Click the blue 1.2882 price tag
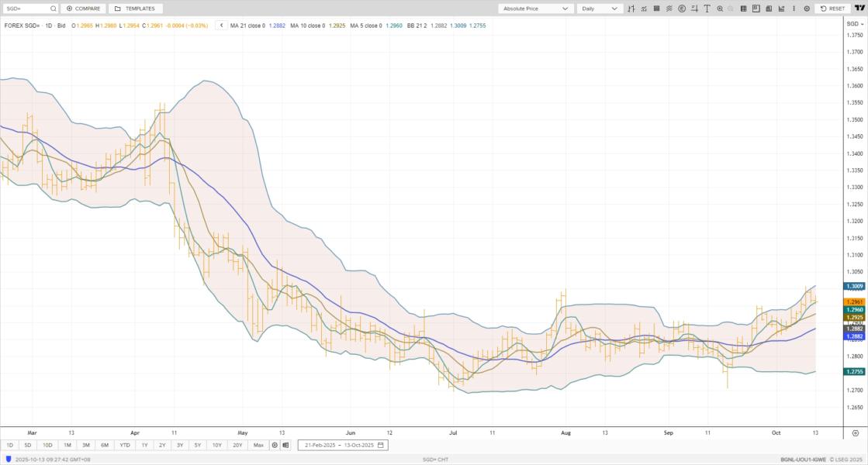 [855, 336]
